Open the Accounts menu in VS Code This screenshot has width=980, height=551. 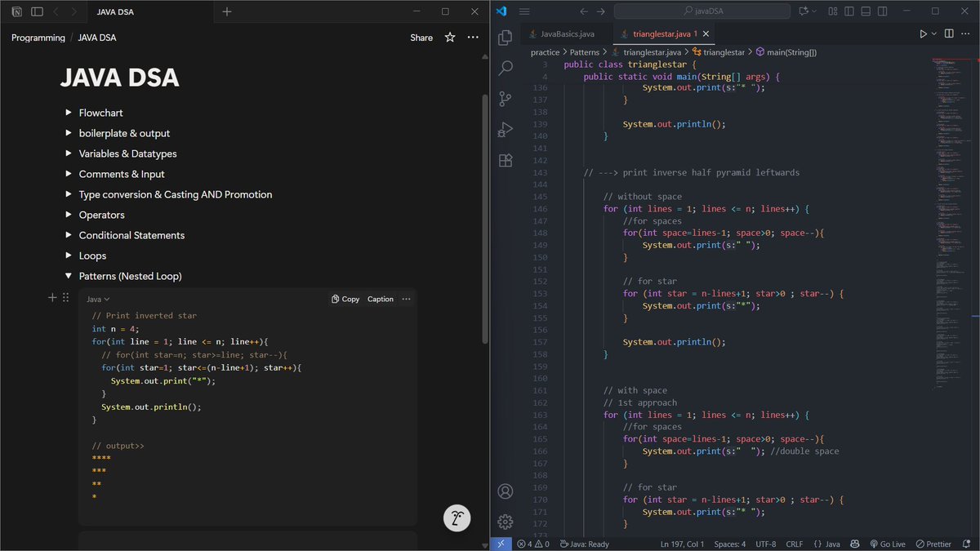506,491
